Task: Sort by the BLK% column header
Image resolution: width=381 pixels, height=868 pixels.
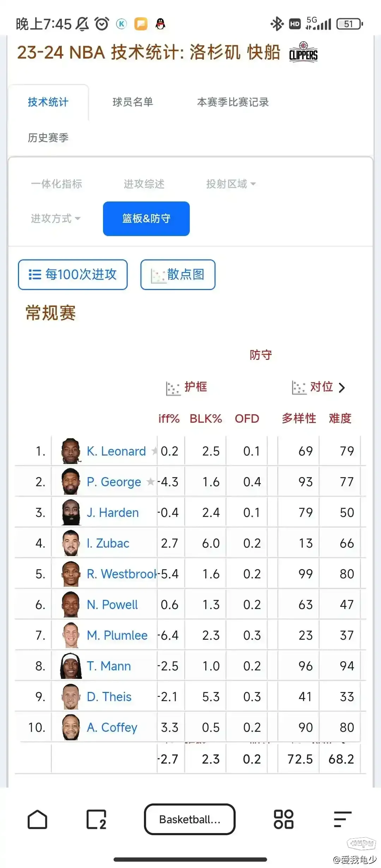Action: click(x=206, y=418)
